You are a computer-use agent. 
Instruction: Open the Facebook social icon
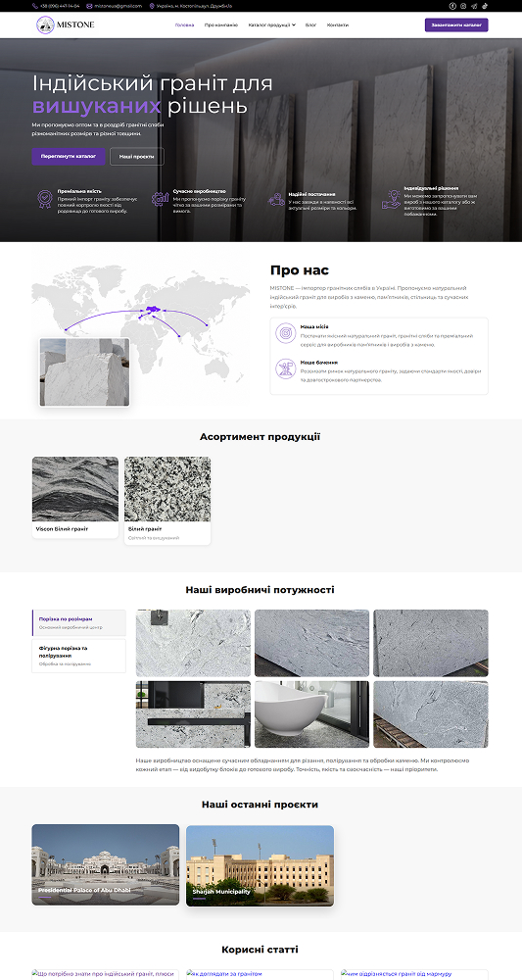(x=452, y=6)
